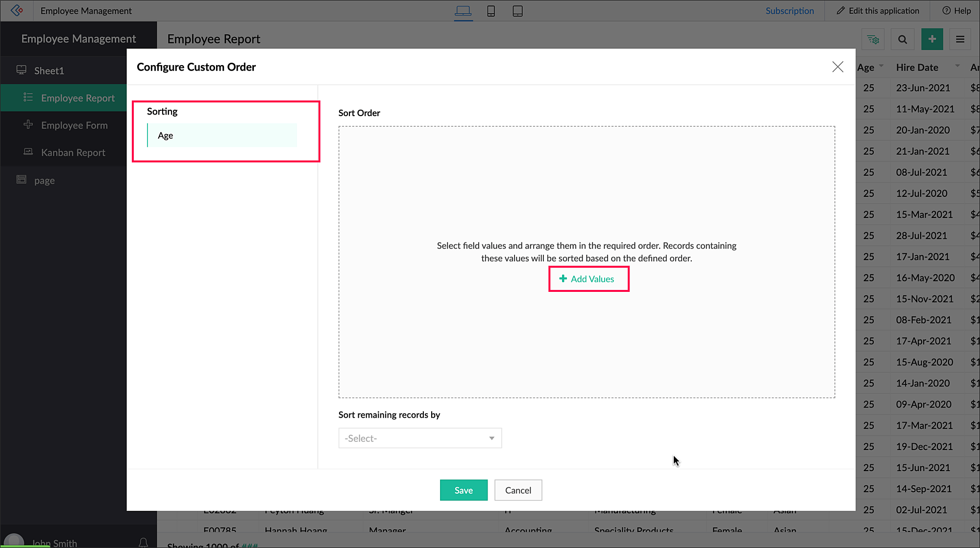This screenshot has height=548, width=980.
Task: Switch to tablet preview icon
Action: pyautogui.click(x=517, y=11)
